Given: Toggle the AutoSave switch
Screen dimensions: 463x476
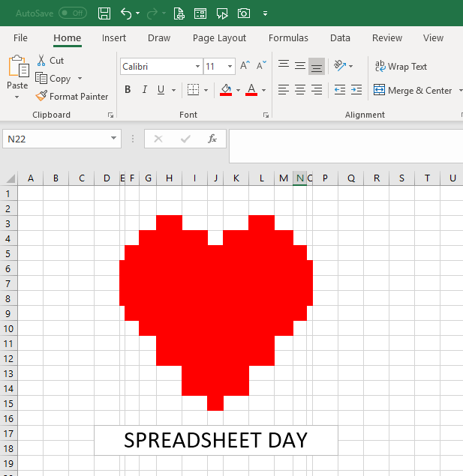Looking at the screenshot, I should click(73, 13).
